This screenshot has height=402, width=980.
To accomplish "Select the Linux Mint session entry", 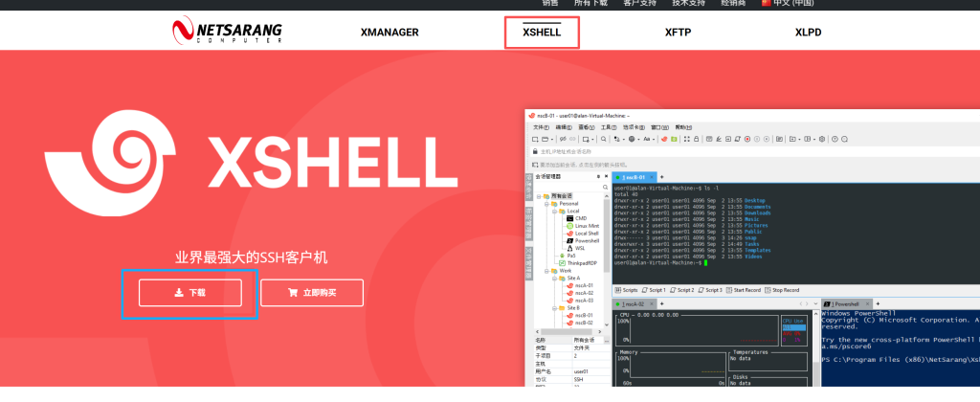I will pos(587,226).
